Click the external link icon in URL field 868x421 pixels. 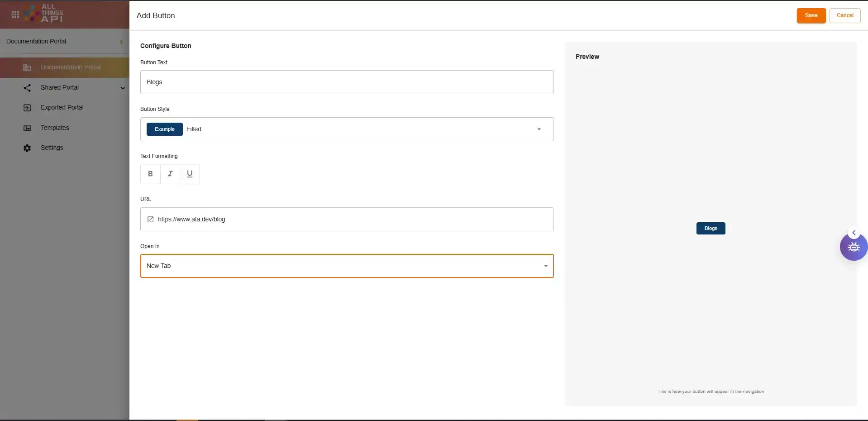tap(151, 220)
